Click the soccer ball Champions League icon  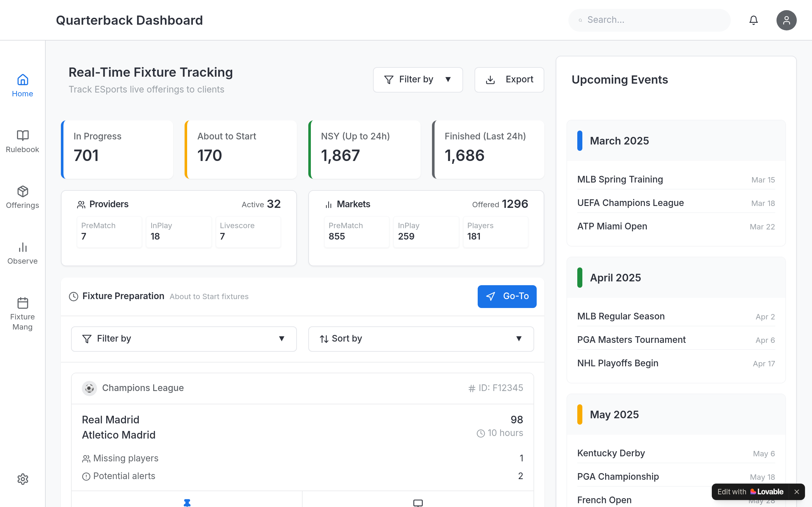(x=89, y=388)
